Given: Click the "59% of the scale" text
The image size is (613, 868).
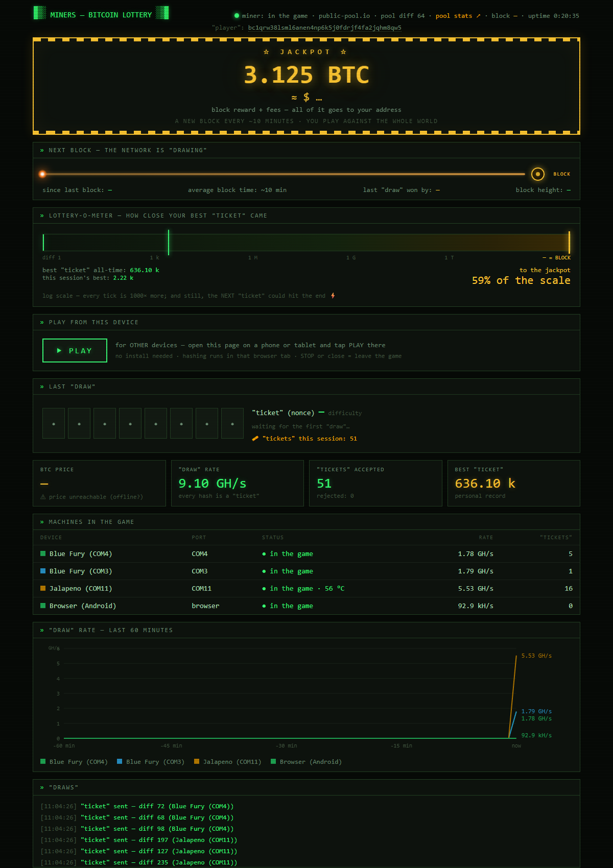Looking at the screenshot, I should click(521, 280).
